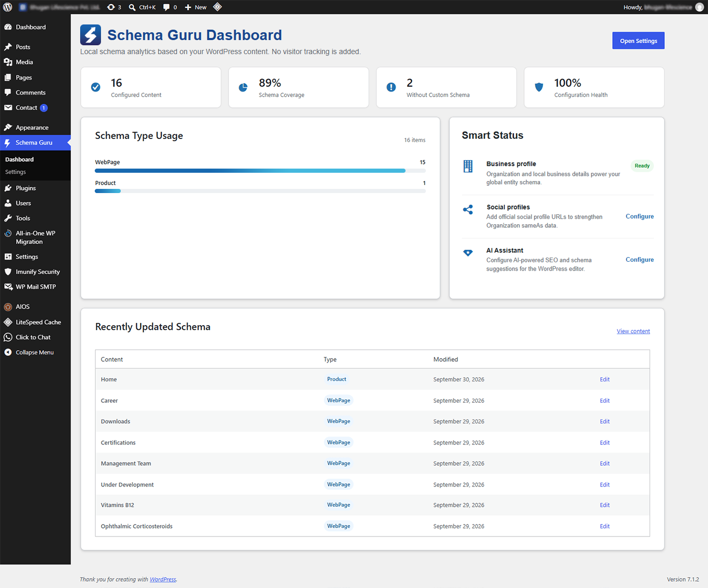Click the Ready status badge
The width and height of the screenshot is (708, 588).
tap(642, 166)
